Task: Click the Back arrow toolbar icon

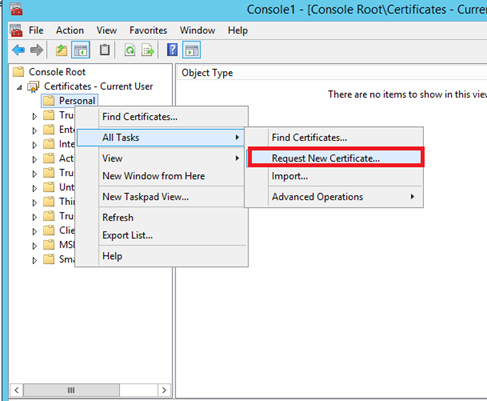Action: point(19,50)
